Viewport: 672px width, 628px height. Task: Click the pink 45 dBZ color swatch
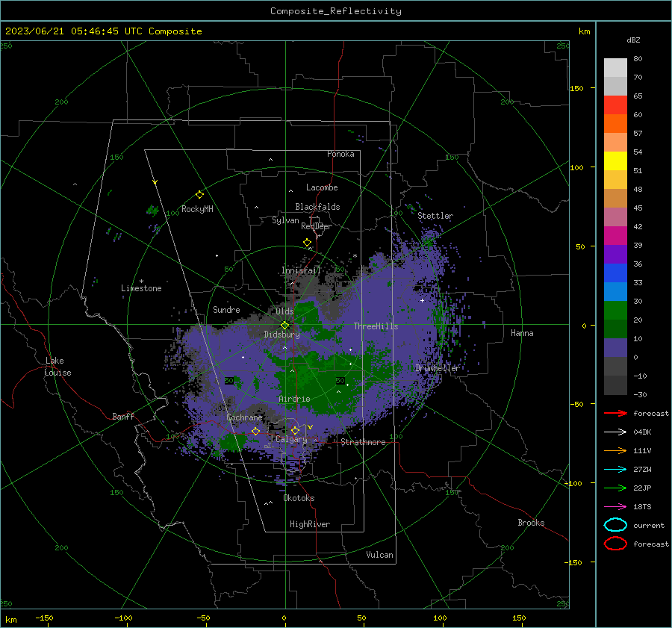point(615,217)
